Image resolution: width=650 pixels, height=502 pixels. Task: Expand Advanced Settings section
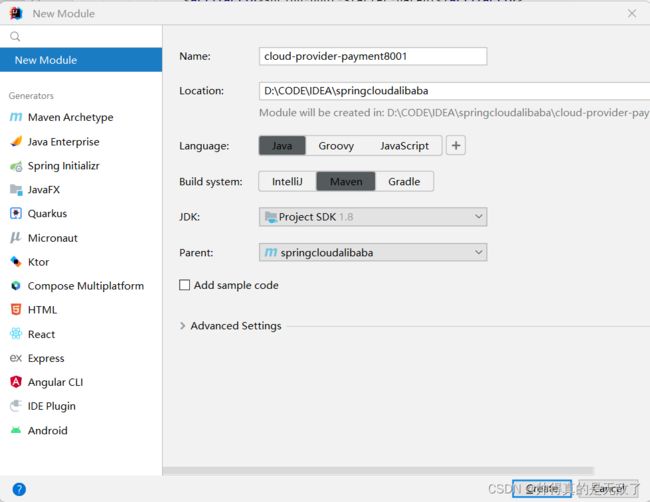click(x=183, y=326)
